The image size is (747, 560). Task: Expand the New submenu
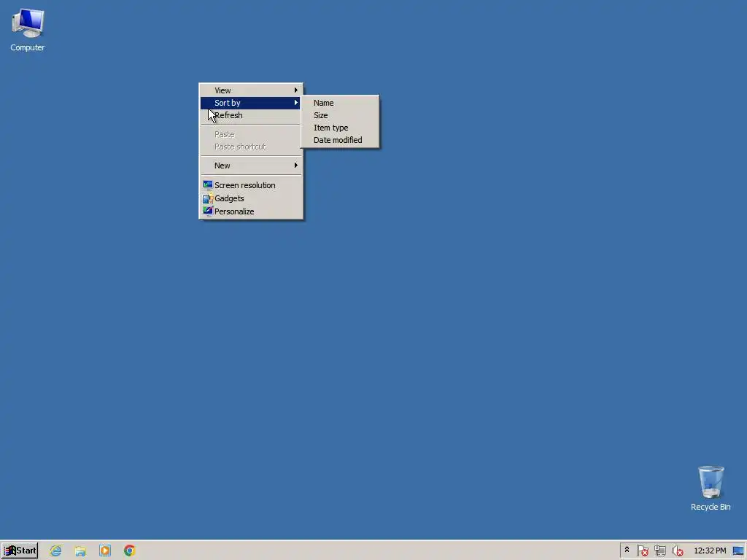pyautogui.click(x=251, y=166)
